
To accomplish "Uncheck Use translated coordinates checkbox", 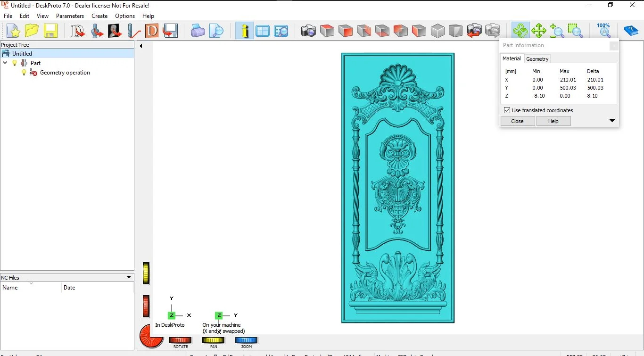I will (x=507, y=110).
